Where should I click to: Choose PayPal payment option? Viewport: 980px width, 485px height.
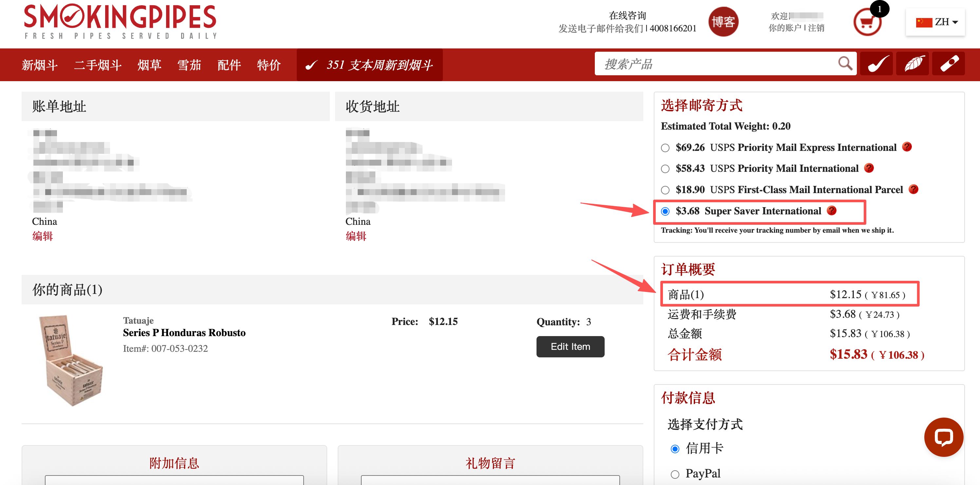(x=674, y=474)
